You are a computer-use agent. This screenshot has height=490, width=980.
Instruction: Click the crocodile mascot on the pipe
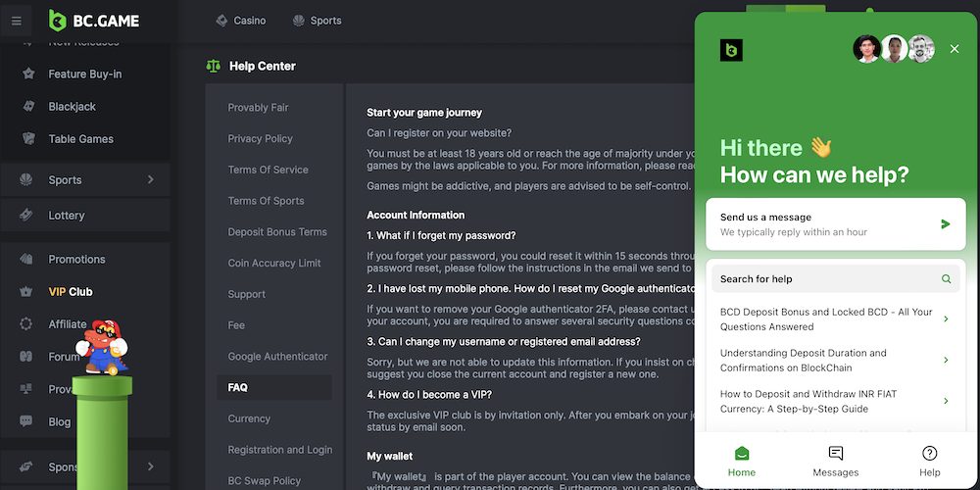(102, 347)
